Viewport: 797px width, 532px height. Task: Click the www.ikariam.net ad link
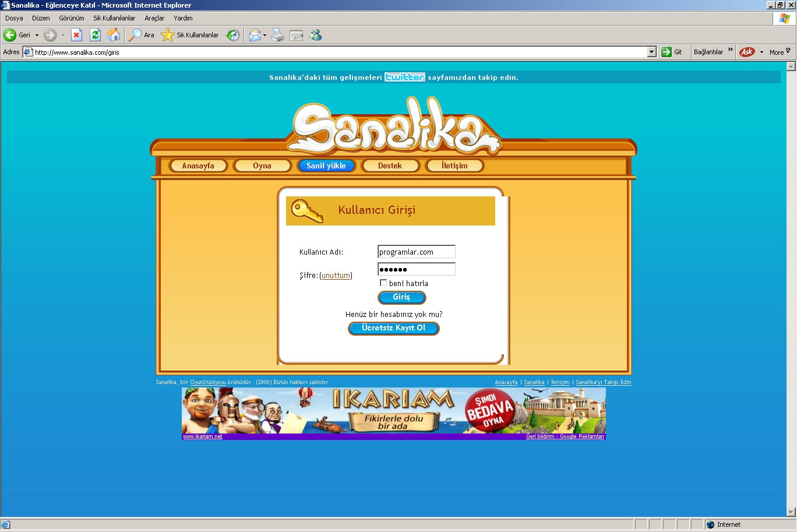tap(203, 436)
